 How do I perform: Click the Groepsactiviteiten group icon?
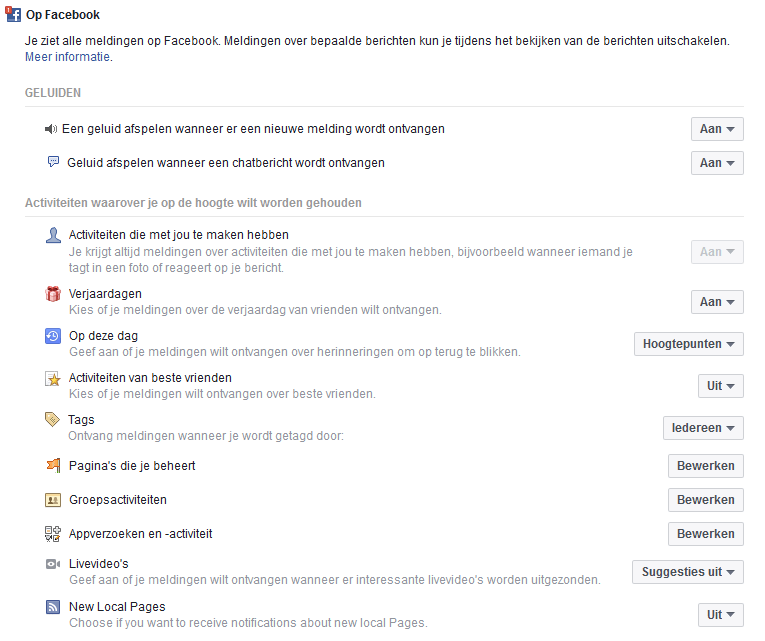[x=53, y=499]
